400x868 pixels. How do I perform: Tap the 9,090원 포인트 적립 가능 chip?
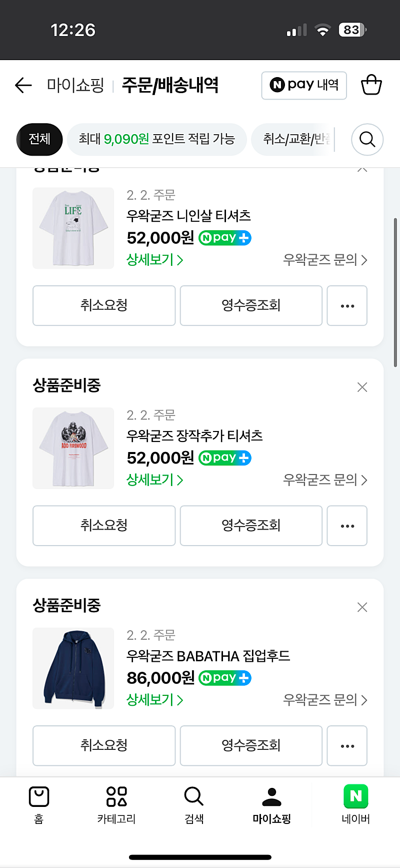(x=156, y=139)
